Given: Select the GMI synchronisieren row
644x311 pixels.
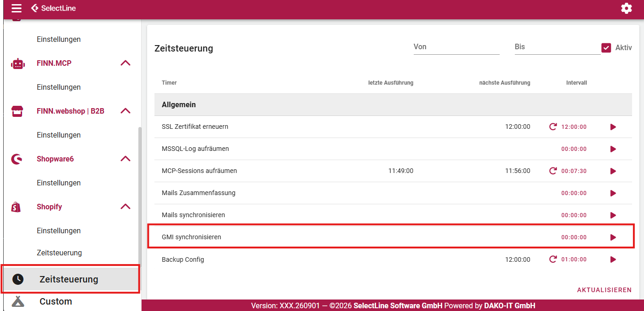Looking at the screenshot, I should (x=393, y=237).
